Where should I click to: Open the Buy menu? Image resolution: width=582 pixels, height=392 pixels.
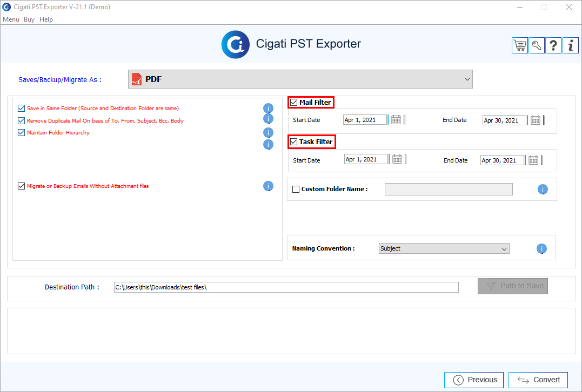[x=29, y=19]
